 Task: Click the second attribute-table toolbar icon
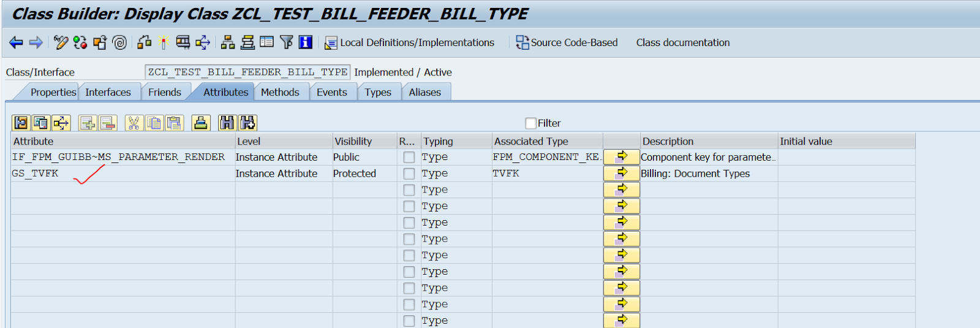[x=41, y=123]
